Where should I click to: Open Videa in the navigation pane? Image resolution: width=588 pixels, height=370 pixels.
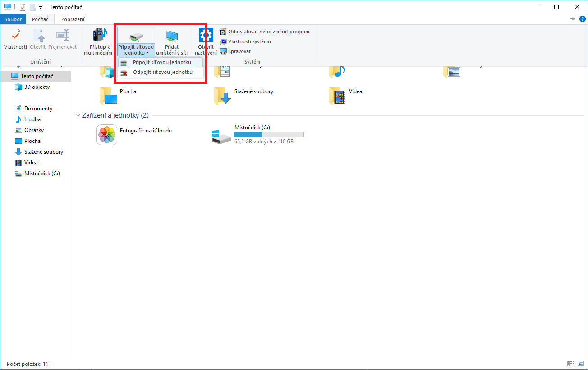[x=31, y=163]
